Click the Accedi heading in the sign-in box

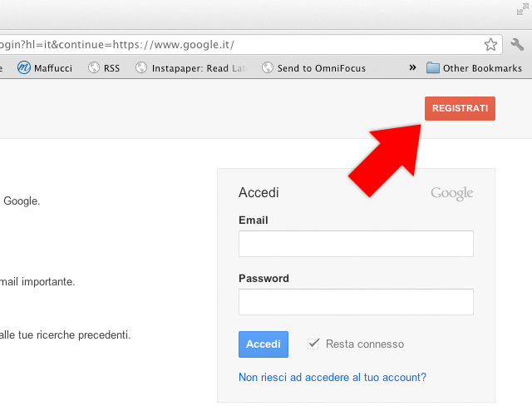click(259, 193)
